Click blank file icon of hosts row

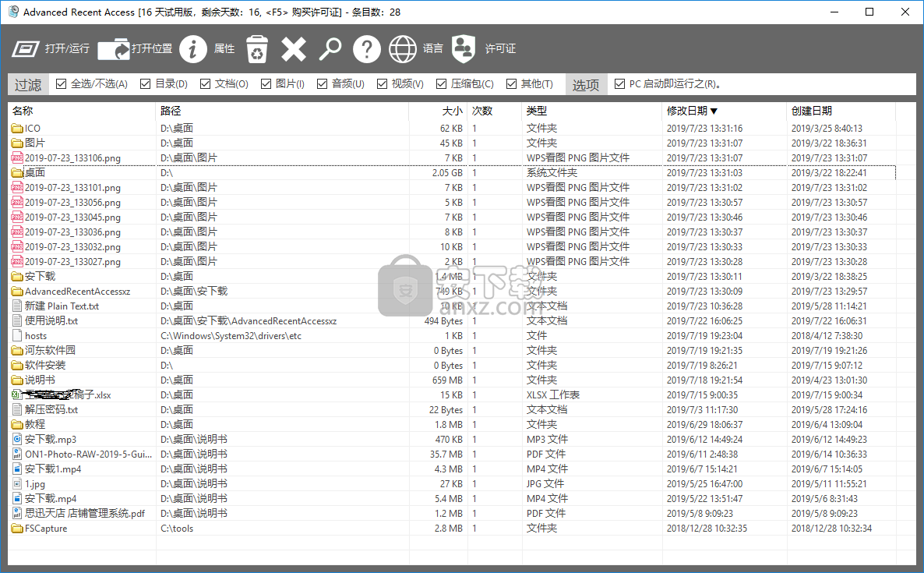tap(17, 335)
